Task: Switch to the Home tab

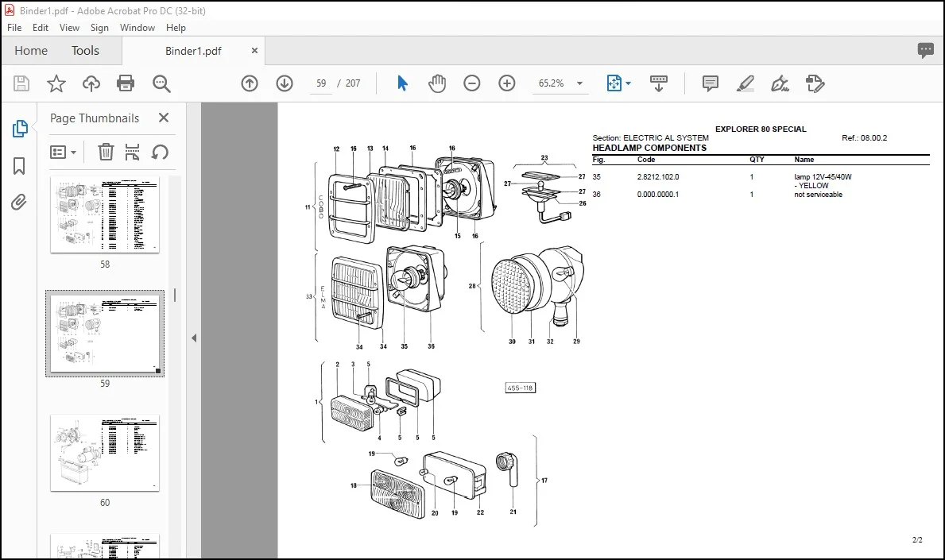Action: (x=31, y=51)
